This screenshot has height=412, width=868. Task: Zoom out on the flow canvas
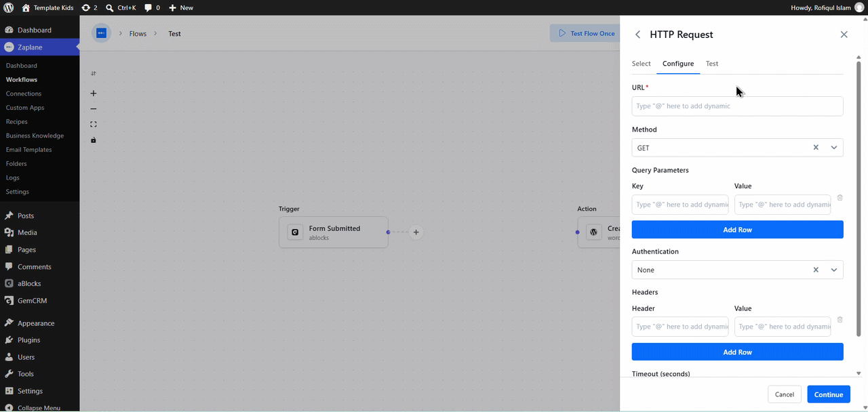pyautogui.click(x=94, y=109)
